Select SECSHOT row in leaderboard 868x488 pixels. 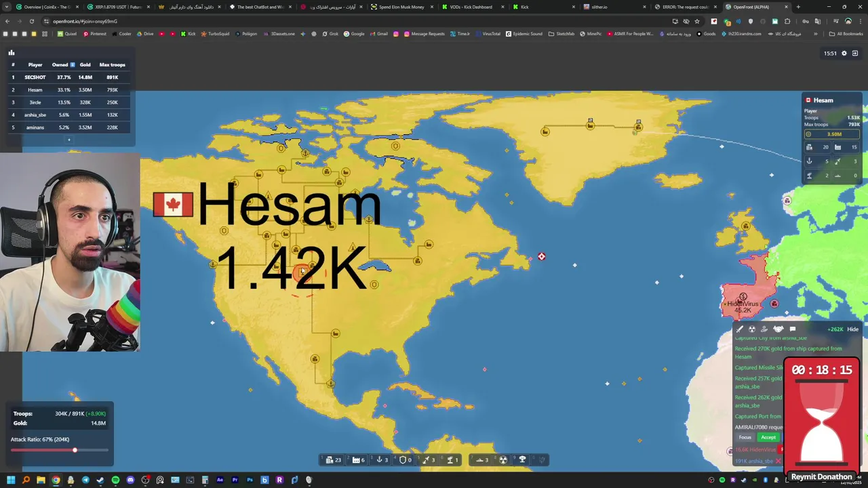pyautogui.click(x=68, y=77)
